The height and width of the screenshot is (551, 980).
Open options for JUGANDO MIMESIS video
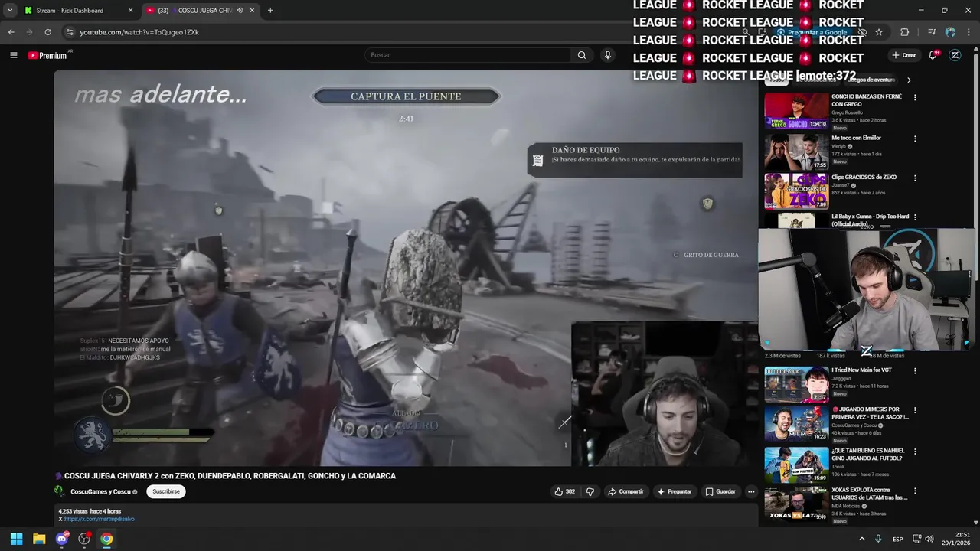point(914,411)
